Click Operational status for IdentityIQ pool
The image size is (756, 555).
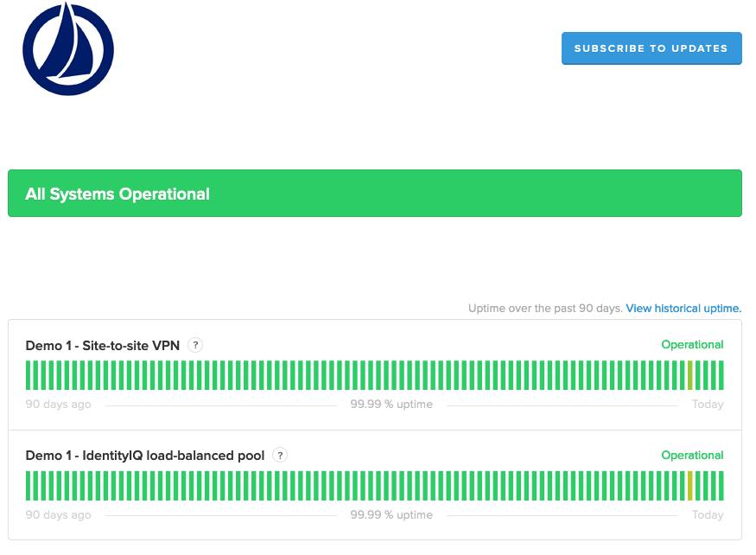692,456
